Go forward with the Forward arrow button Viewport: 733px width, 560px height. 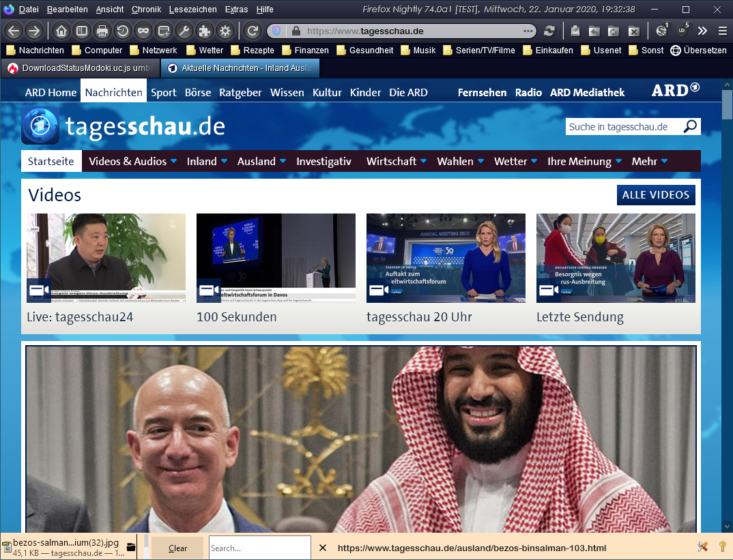pyautogui.click(x=34, y=31)
